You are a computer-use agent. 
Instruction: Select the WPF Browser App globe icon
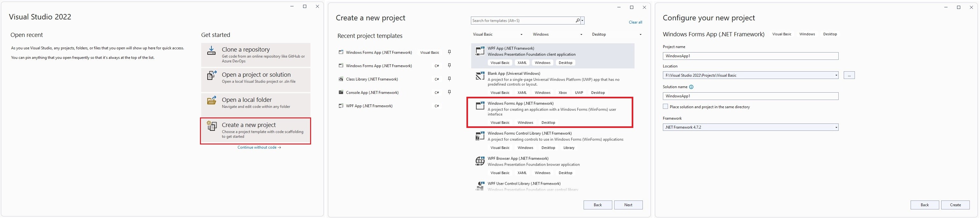click(x=480, y=161)
